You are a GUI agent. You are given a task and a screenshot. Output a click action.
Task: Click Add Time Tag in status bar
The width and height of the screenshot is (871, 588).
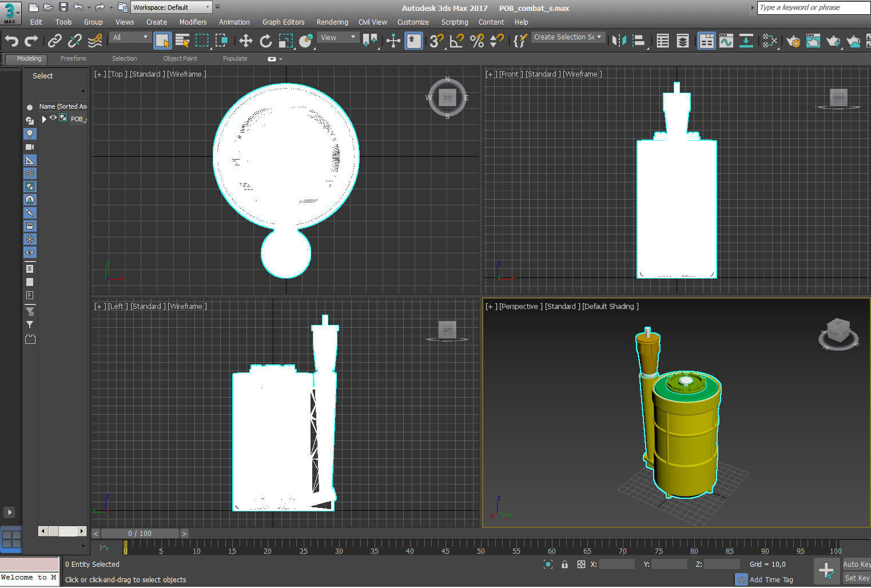(x=771, y=579)
